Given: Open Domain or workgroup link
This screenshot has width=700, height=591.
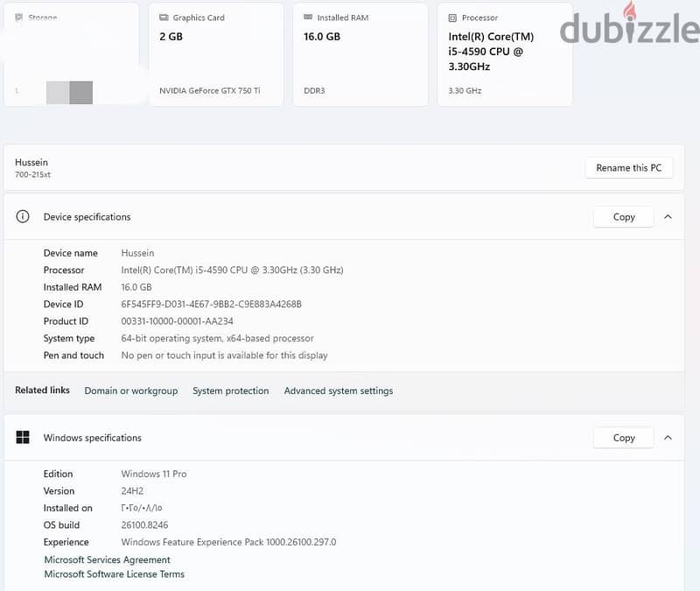Looking at the screenshot, I should click(x=131, y=390).
